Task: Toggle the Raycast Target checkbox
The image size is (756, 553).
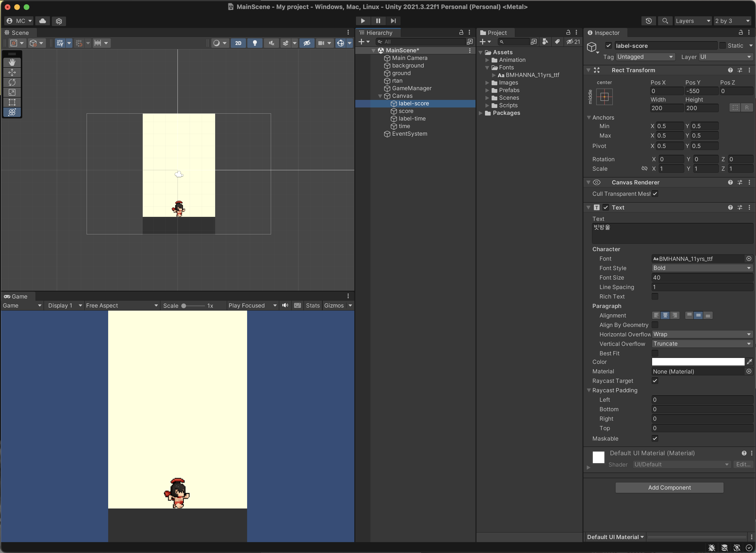Action: (655, 381)
